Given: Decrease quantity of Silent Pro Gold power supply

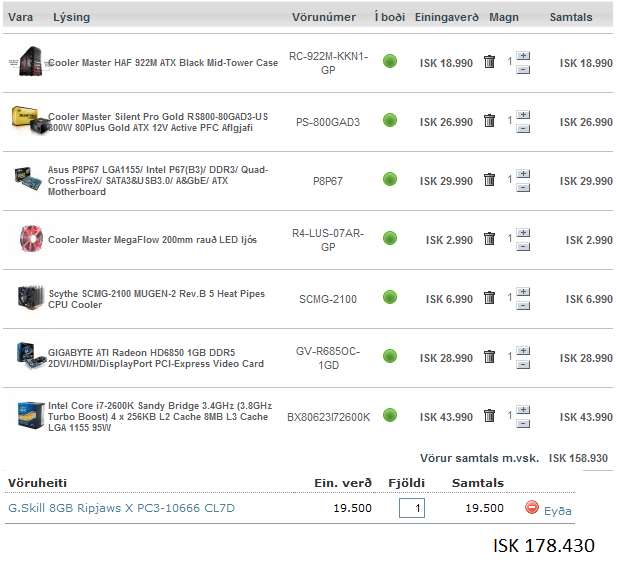Looking at the screenshot, I should tap(523, 128).
